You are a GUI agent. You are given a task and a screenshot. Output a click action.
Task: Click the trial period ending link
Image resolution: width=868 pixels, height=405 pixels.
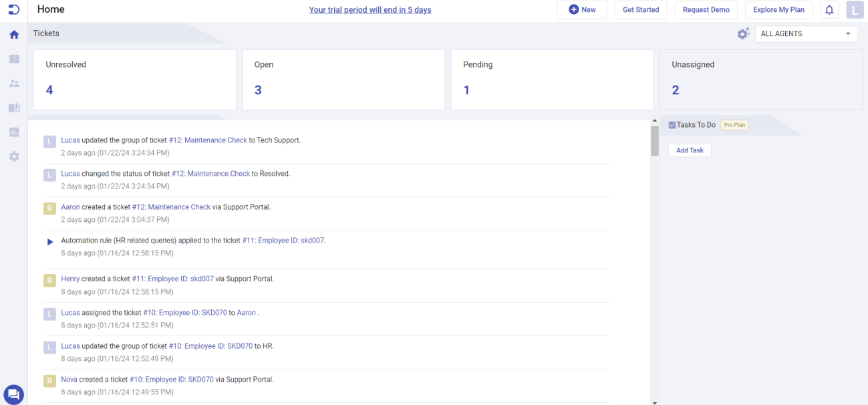coord(370,10)
